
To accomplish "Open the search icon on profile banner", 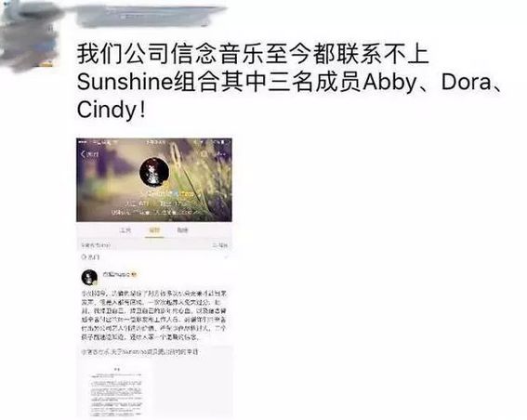I will click(204, 154).
